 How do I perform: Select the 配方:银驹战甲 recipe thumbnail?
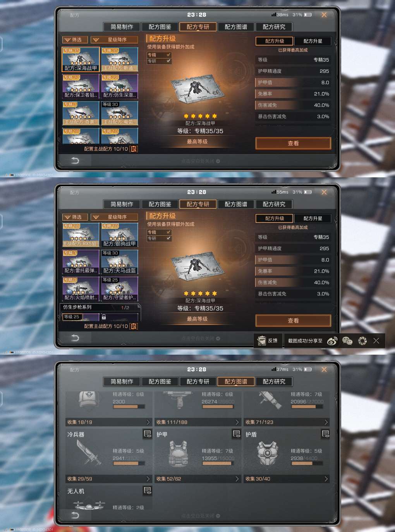(120, 235)
